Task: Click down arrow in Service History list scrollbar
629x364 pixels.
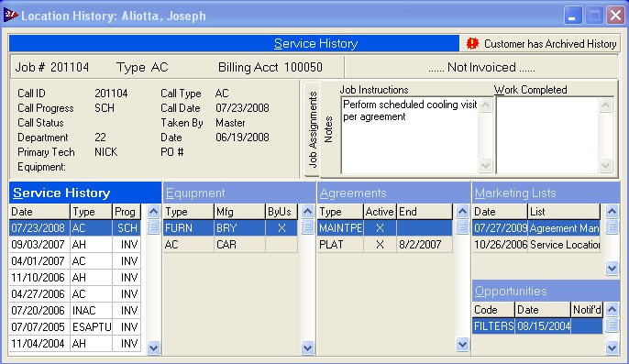Action: 153,347
